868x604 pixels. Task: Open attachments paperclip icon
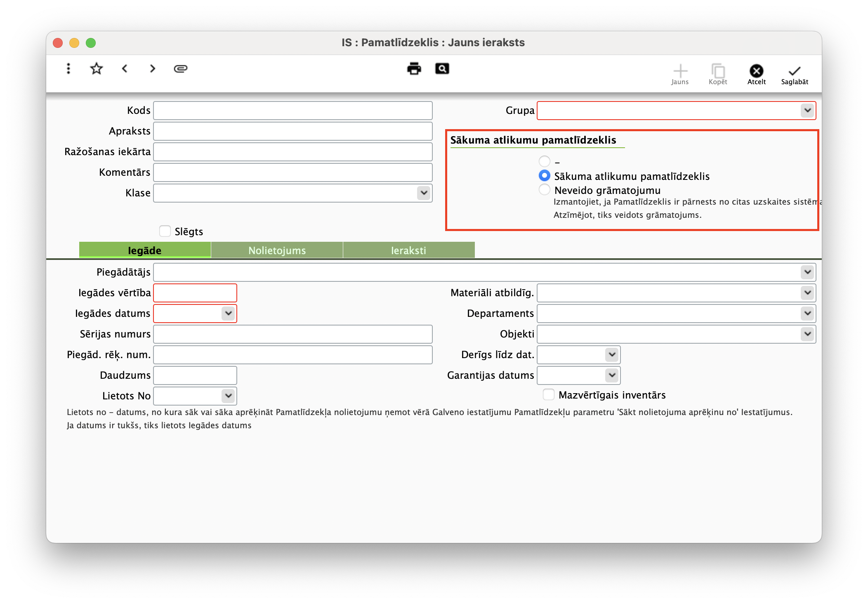(x=181, y=68)
